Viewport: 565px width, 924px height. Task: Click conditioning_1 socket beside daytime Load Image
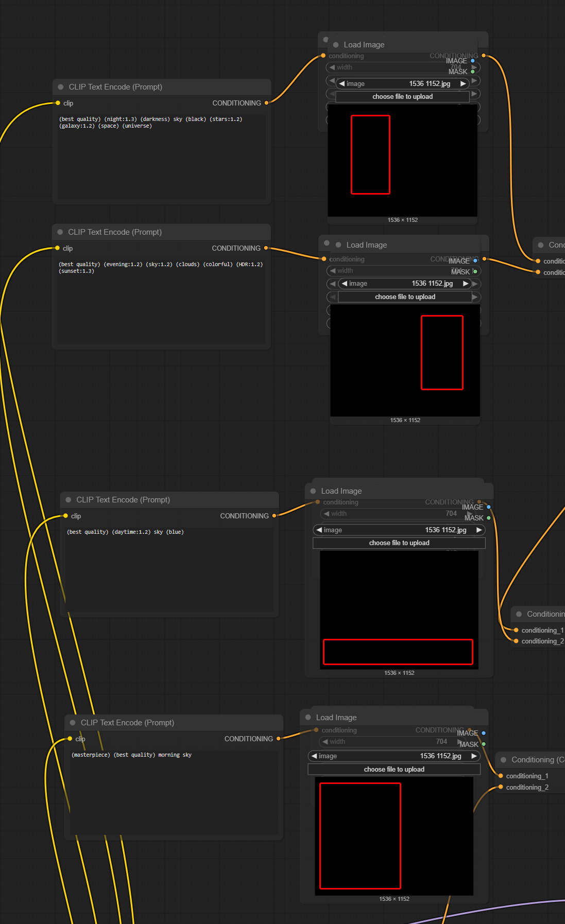(x=516, y=630)
